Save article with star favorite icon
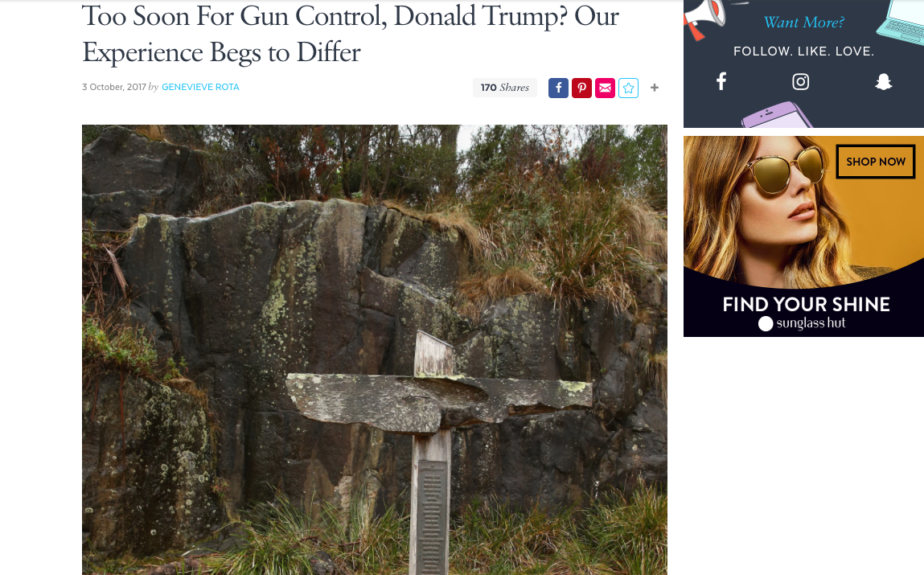The height and width of the screenshot is (575, 924). (x=628, y=88)
